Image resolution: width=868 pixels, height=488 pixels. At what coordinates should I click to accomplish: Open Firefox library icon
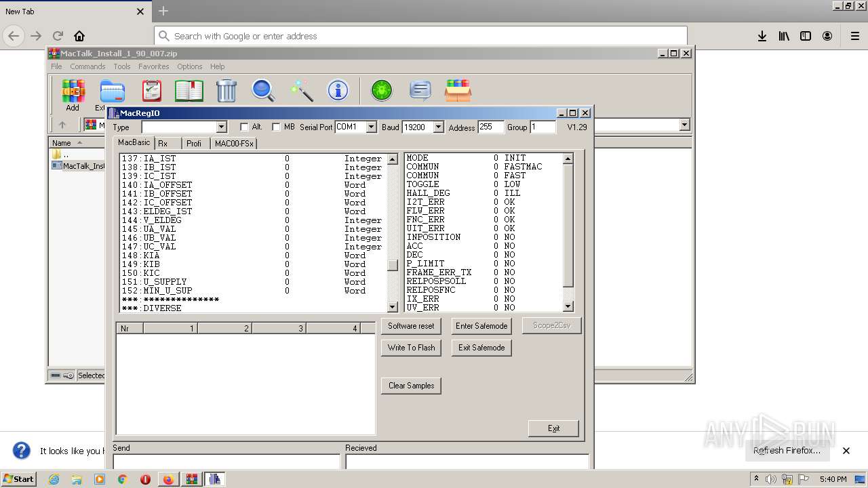pos(784,36)
